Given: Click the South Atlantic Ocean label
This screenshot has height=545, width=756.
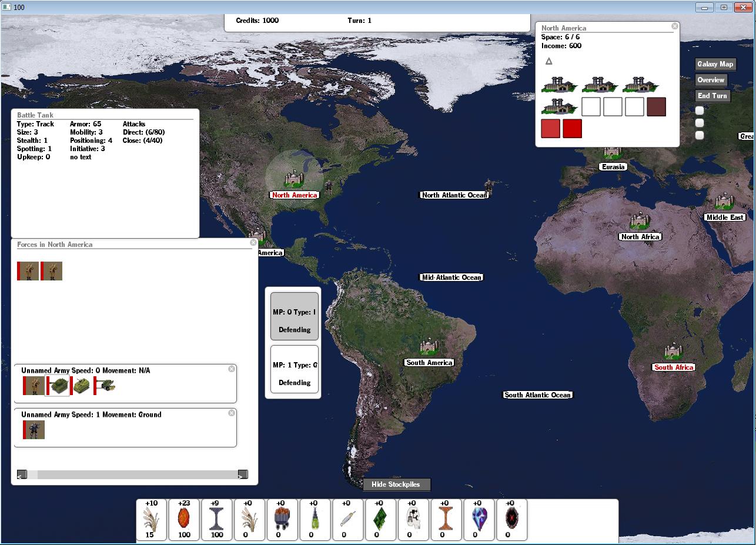Looking at the screenshot, I should tap(537, 395).
